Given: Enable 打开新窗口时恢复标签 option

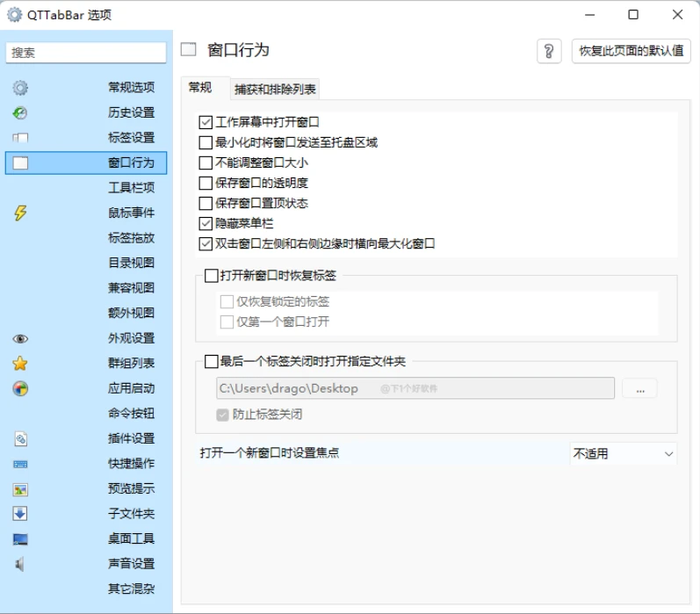Looking at the screenshot, I should coord(211,276).
